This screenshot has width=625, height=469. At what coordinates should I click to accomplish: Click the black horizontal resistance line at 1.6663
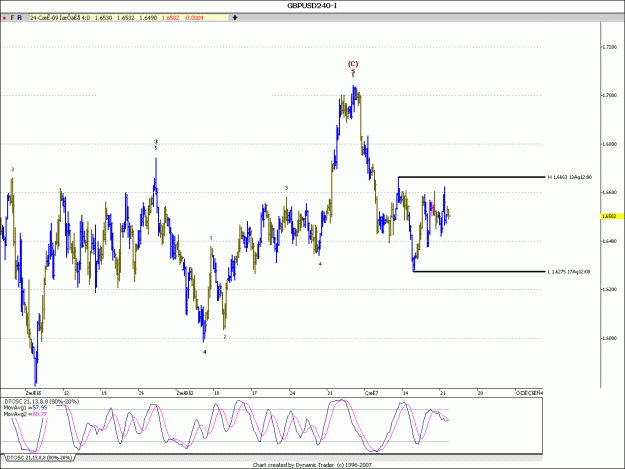[471, 177]
